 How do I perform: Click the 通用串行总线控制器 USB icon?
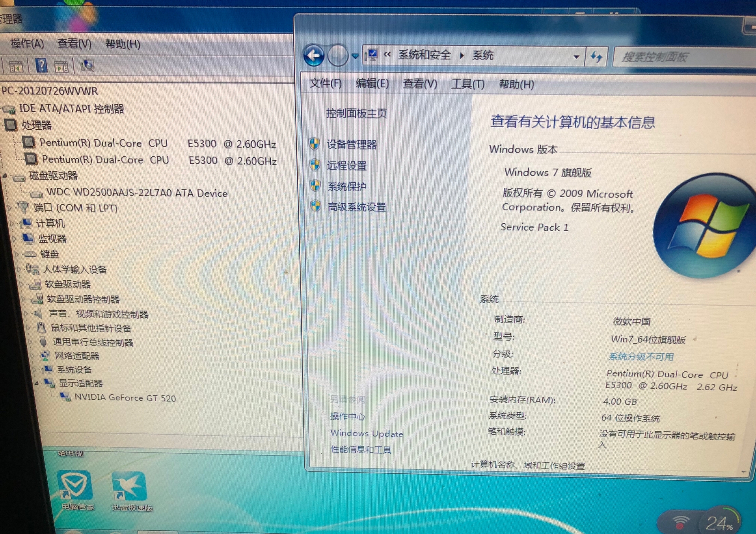click(43, 341)
